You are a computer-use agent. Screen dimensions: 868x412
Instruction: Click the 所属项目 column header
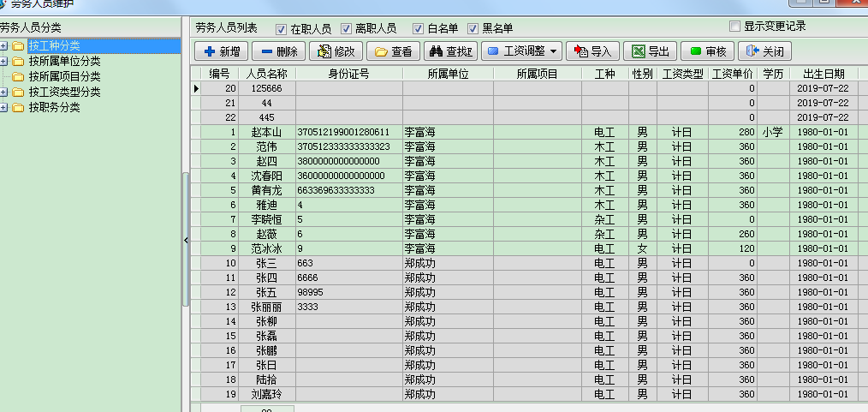click(537, 74)
